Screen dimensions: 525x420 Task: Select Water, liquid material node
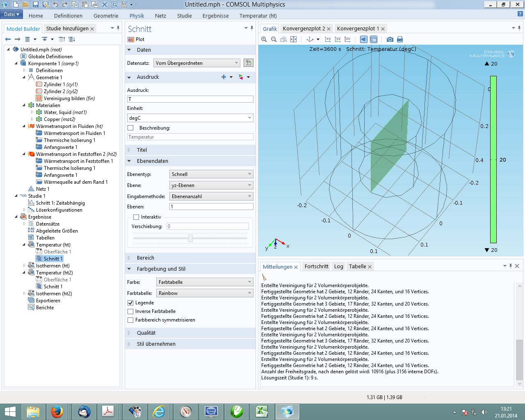[x=65, y=112]
